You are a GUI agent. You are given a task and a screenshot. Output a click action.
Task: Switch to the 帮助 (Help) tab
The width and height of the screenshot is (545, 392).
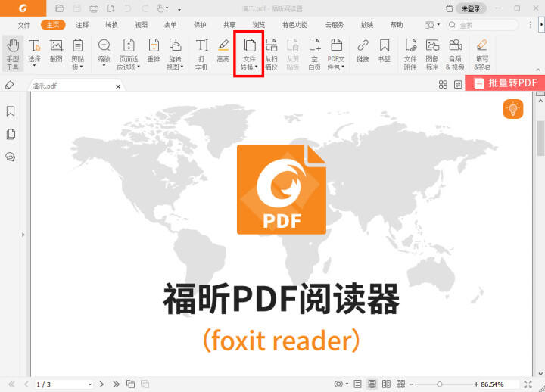[397, 25]
